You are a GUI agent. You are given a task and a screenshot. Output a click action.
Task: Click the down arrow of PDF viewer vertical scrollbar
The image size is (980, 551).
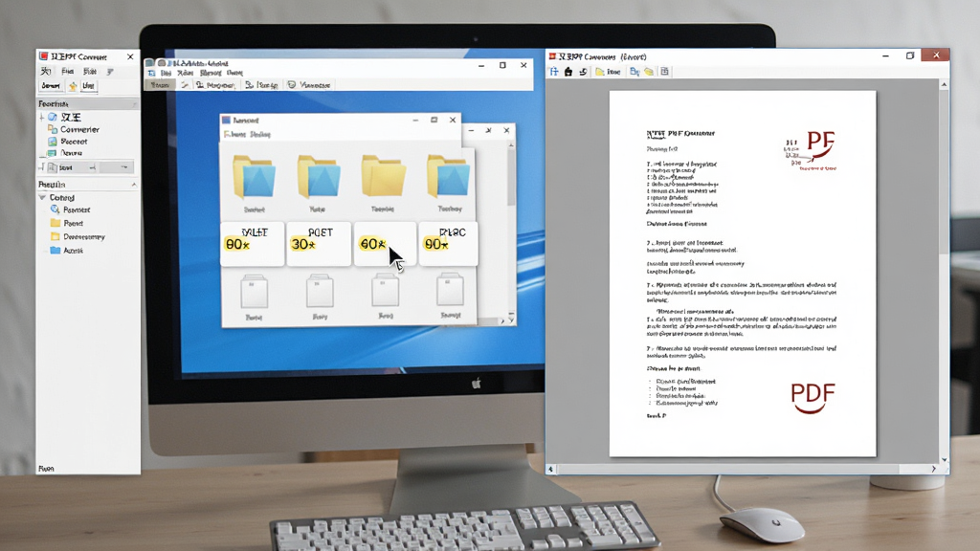[x=944, y=460]
